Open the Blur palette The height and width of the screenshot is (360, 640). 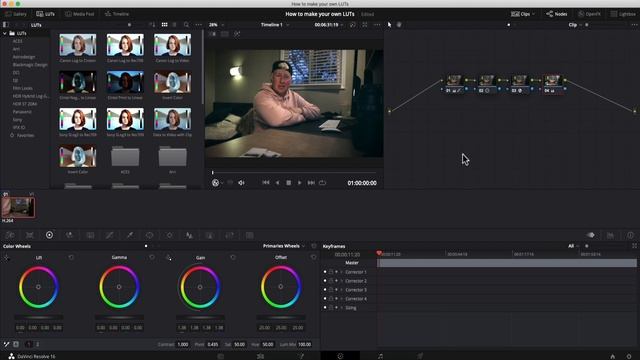pyautogui.click(x=189, y=235)
